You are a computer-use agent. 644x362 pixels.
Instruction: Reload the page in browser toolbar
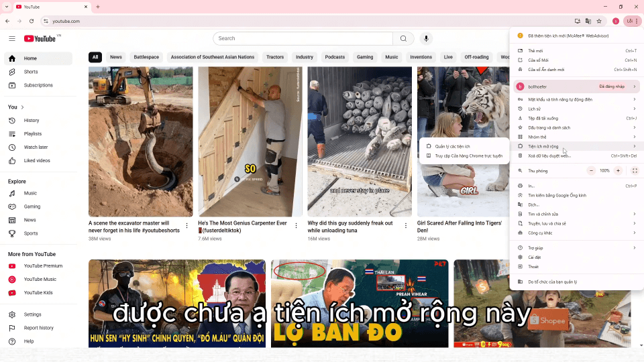pyautogui.click(x=32, y=21)
